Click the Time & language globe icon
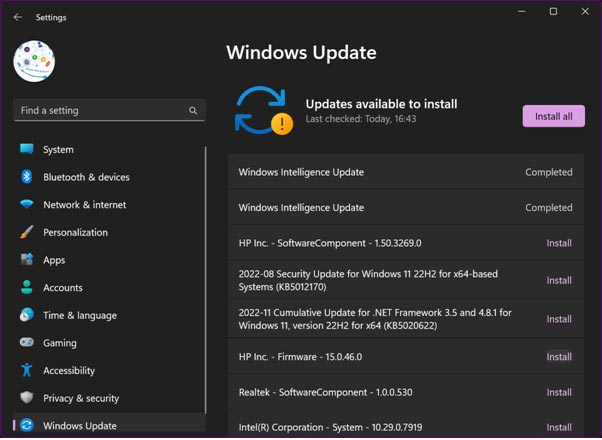The image size is (602, 440). [26, 315]
